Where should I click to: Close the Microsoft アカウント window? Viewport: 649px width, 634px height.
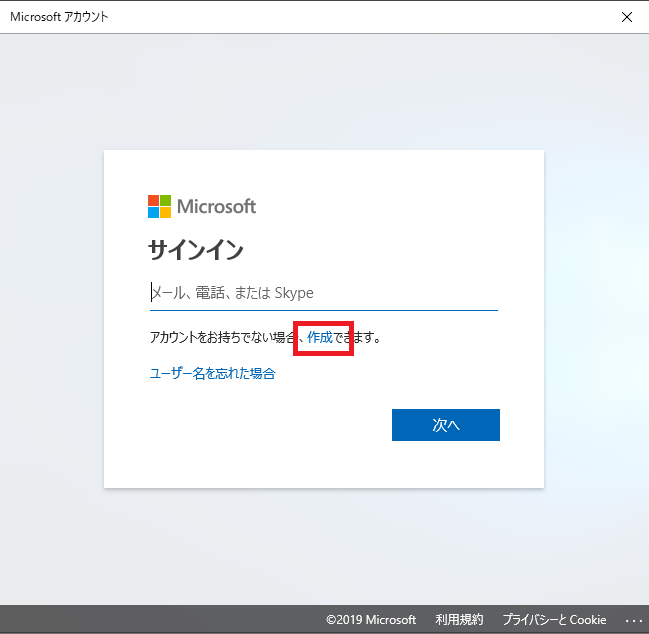[627, 17]
